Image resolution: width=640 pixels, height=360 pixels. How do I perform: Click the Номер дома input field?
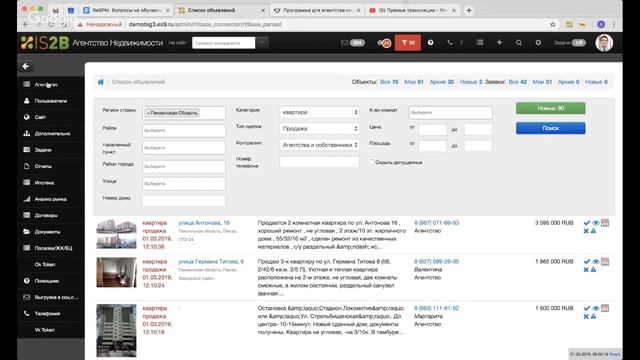click(x=184, y=200)
